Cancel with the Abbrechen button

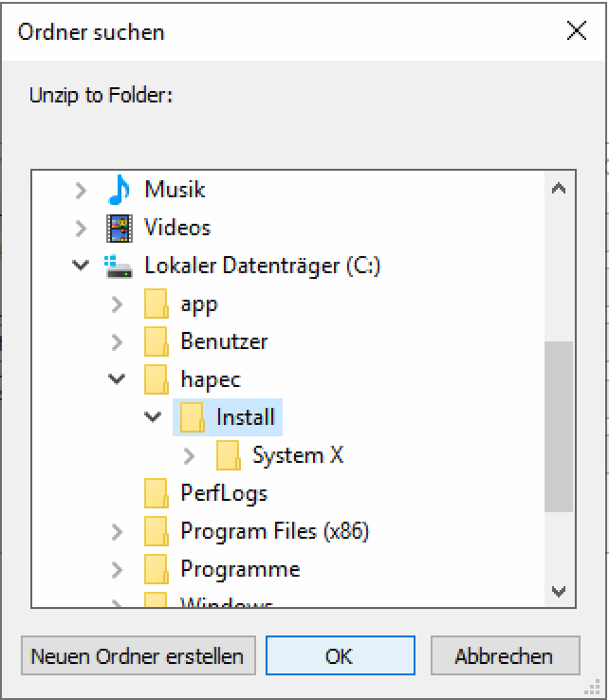(504, 656)
